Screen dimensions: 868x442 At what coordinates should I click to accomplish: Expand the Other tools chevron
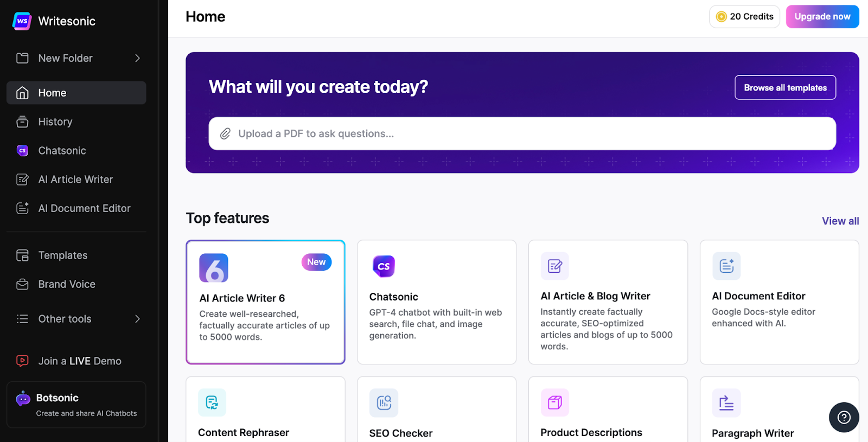click(x=137, y=319)
